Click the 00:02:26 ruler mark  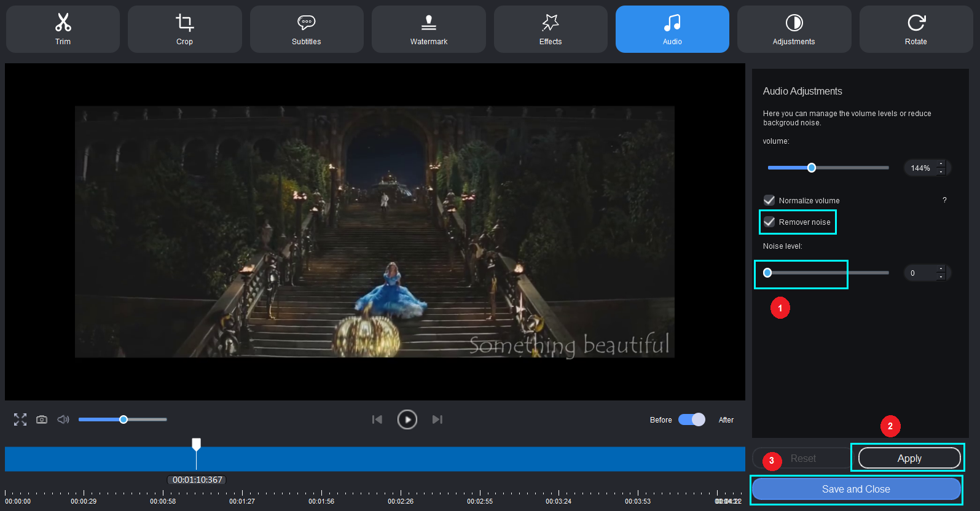point(401,501)
